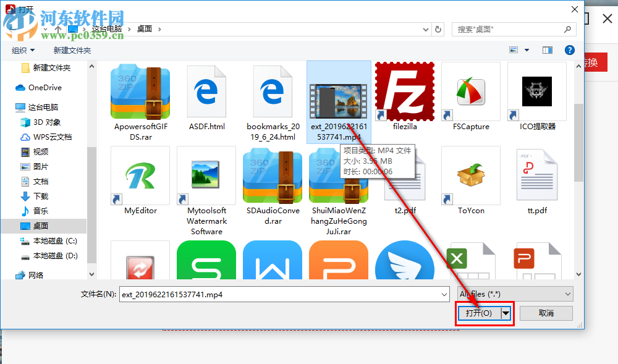Viewport: 618px width, 364px height.
Task: Focus the 搜索"桌面" search box
Action: click(514, 29)
